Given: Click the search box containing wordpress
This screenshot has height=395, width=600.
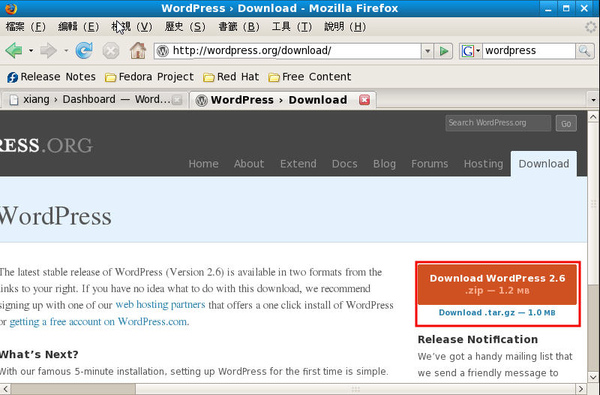Looking at the screenshot, I should coord(528,51).
